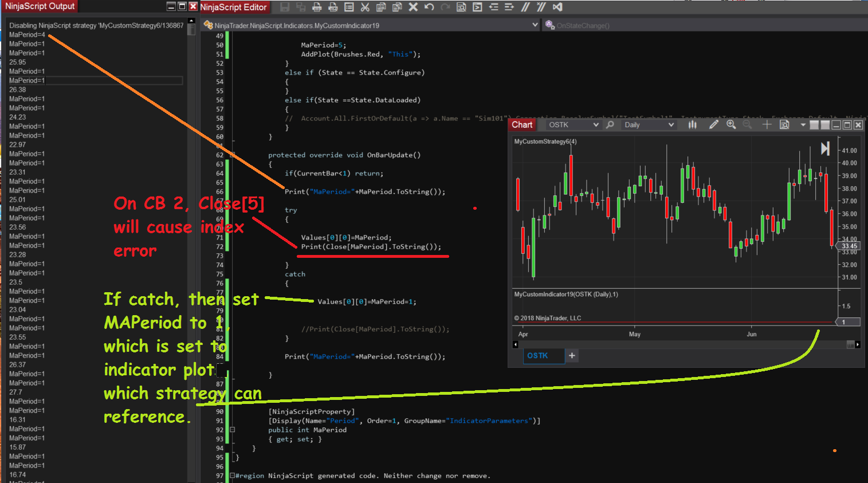Click the Cut scissors icon in editor toolbar

[365, 7]
